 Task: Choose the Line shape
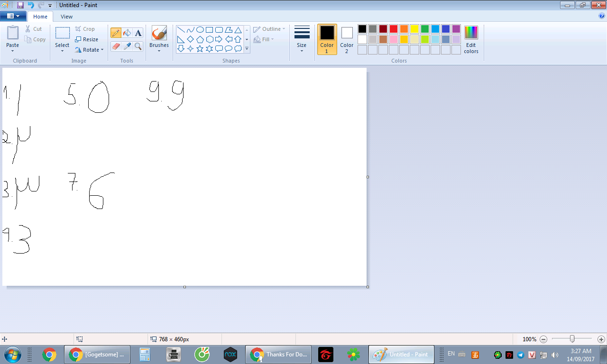click(181, 30)
